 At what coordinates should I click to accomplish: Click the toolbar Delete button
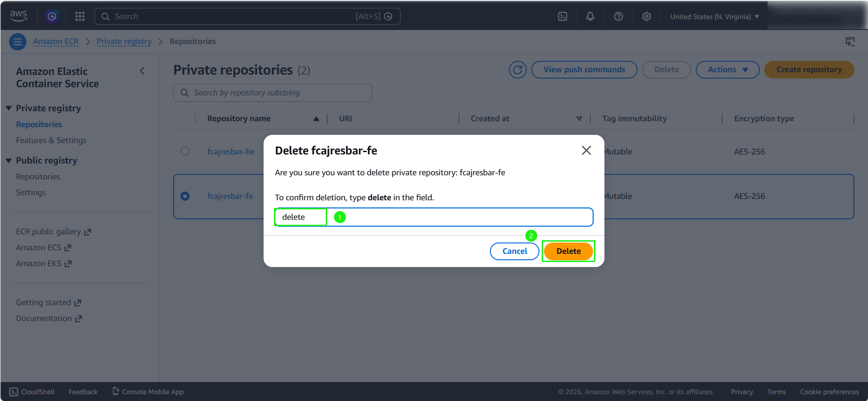(667, 69)
